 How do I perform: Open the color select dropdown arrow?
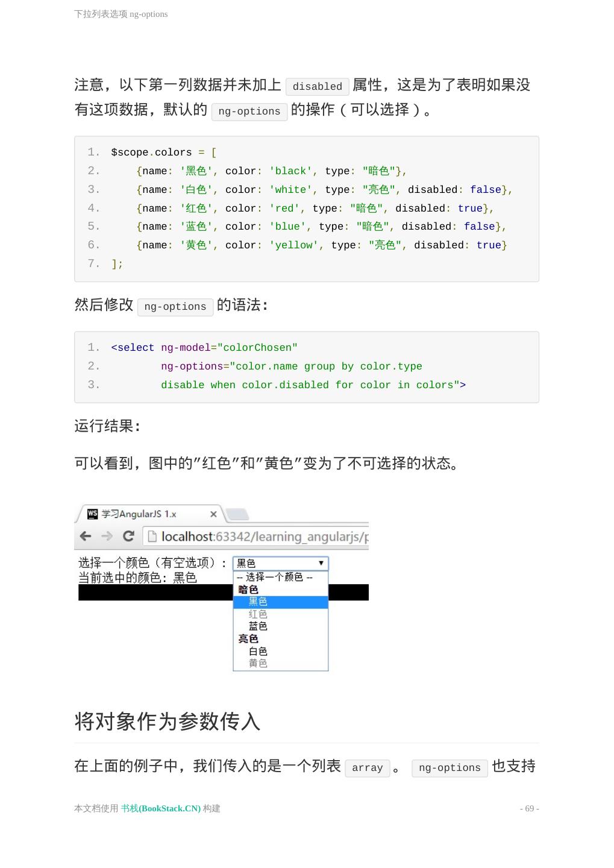pyautogui.click(x=321, y=563)
